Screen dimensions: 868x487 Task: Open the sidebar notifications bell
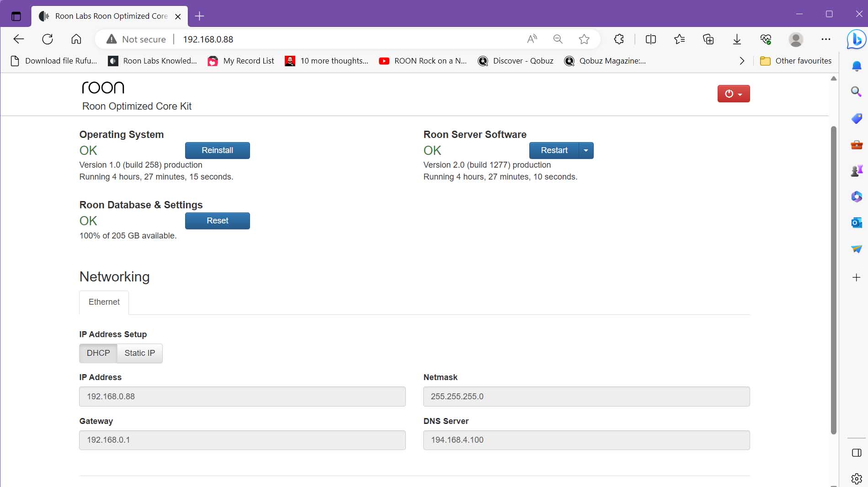tap(857, 66)
